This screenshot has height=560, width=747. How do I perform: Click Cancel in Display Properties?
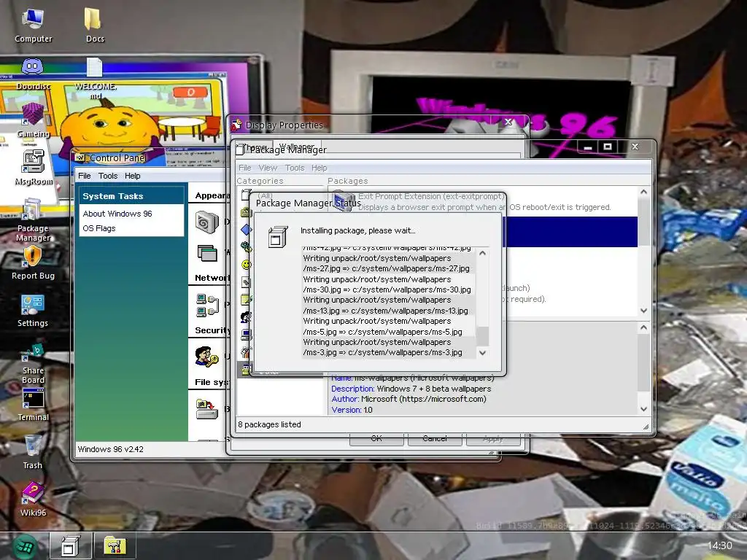(x=435, y=439)
